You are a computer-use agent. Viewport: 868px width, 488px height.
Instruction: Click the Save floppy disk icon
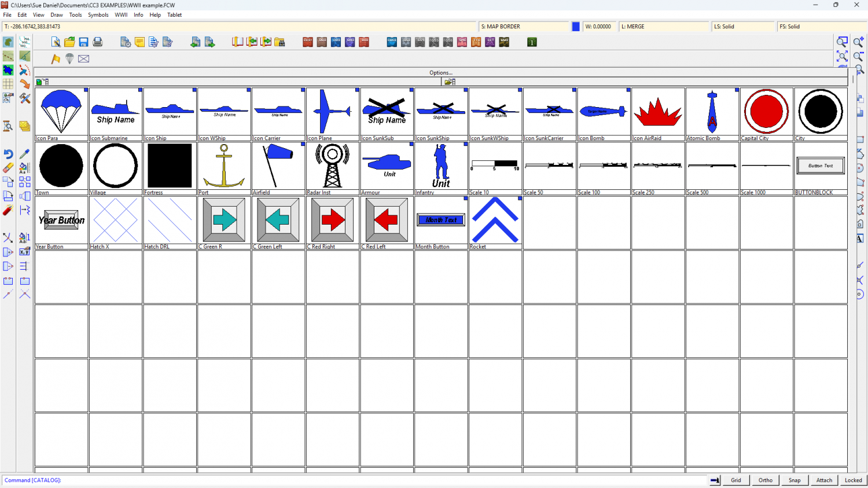[x=83, y=42]
